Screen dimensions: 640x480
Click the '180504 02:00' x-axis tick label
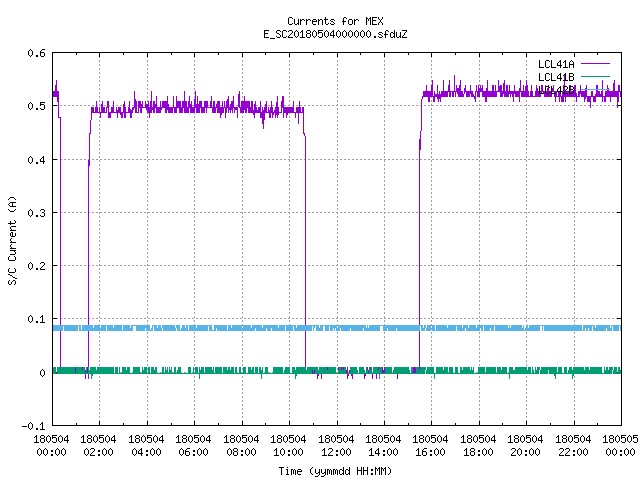pos(98,446)
